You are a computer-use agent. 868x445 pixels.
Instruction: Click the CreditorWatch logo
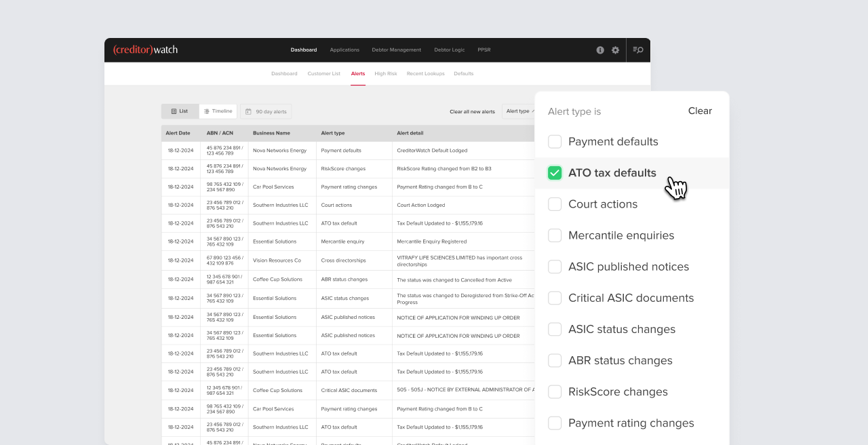[x=145, y=49]
